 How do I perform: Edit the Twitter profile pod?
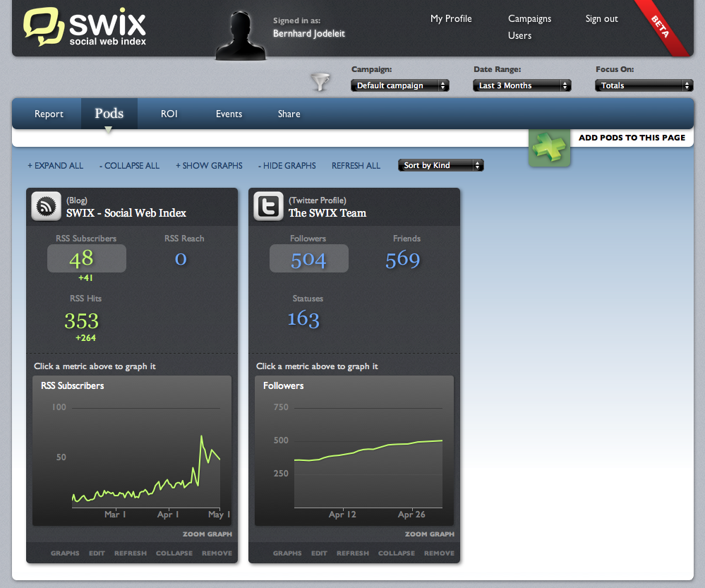pos(319,553)
